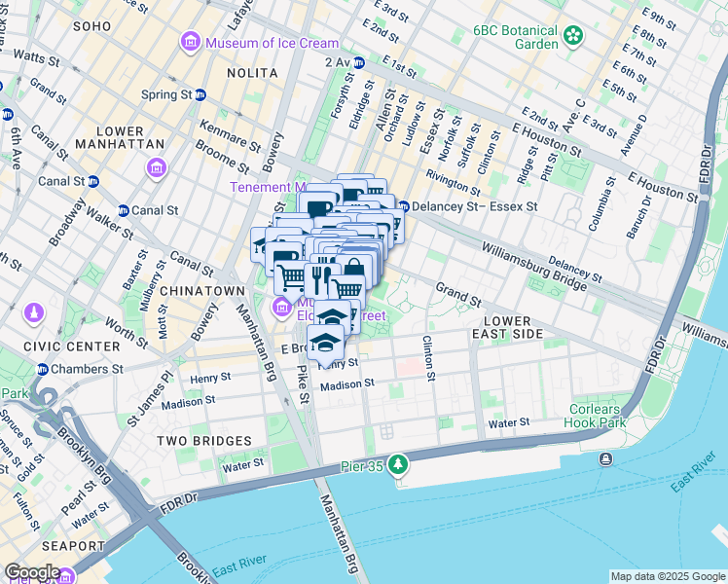This screenshot has height=584, width=728.
Task: Click the Museum of Ice Cream marker icon
Action: (191, 43)
